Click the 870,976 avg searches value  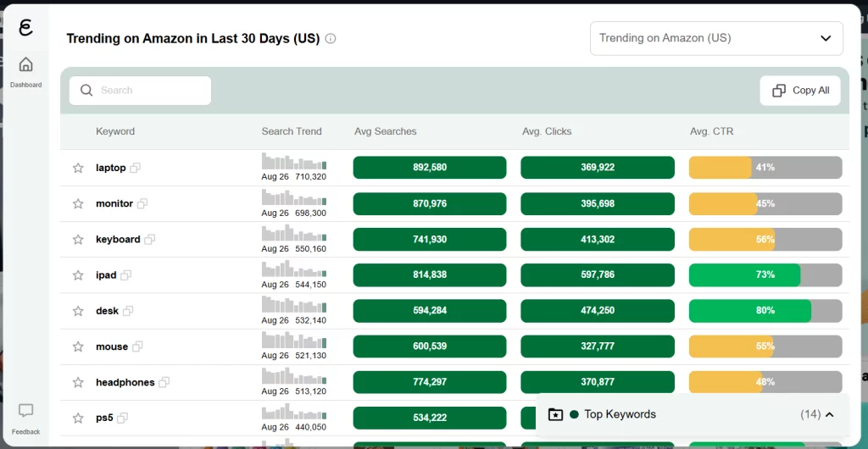tap(430, 203)
